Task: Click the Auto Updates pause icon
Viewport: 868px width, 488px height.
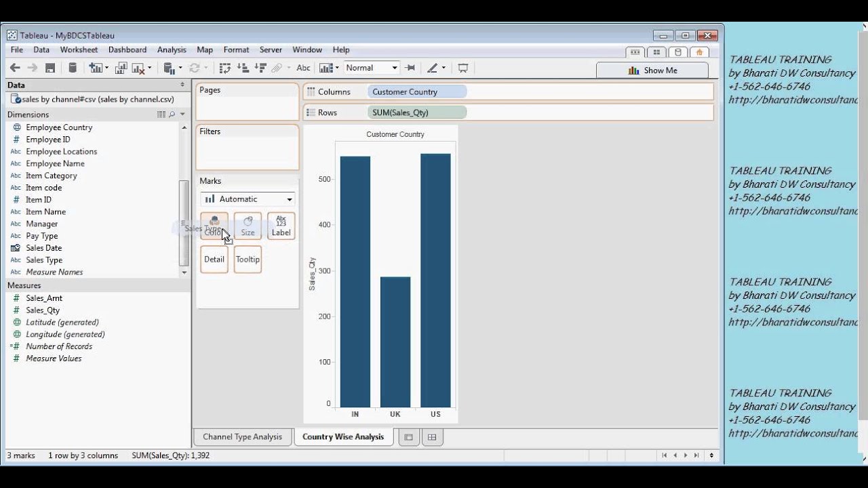Action: (170, 68)
